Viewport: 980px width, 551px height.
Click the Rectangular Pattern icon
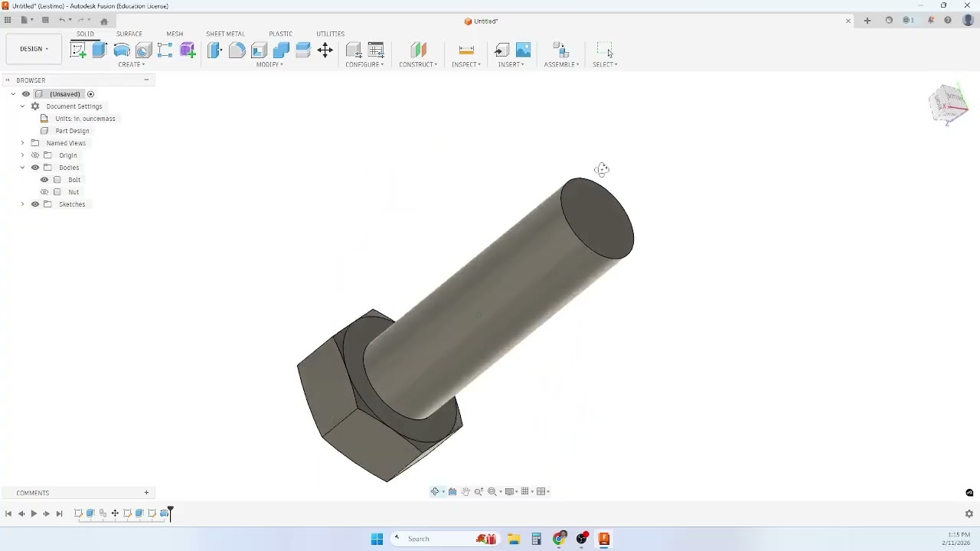165,51
